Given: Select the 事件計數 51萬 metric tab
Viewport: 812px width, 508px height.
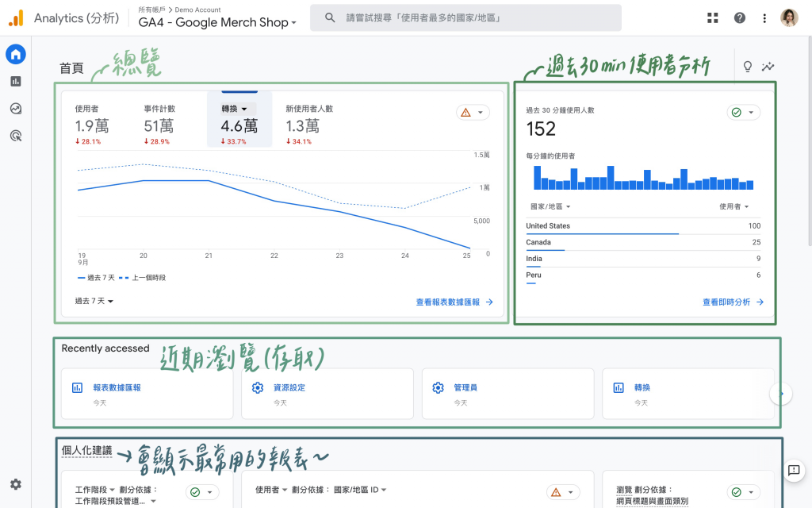Looking at the screenshot, I should click(x=159, y=125).
